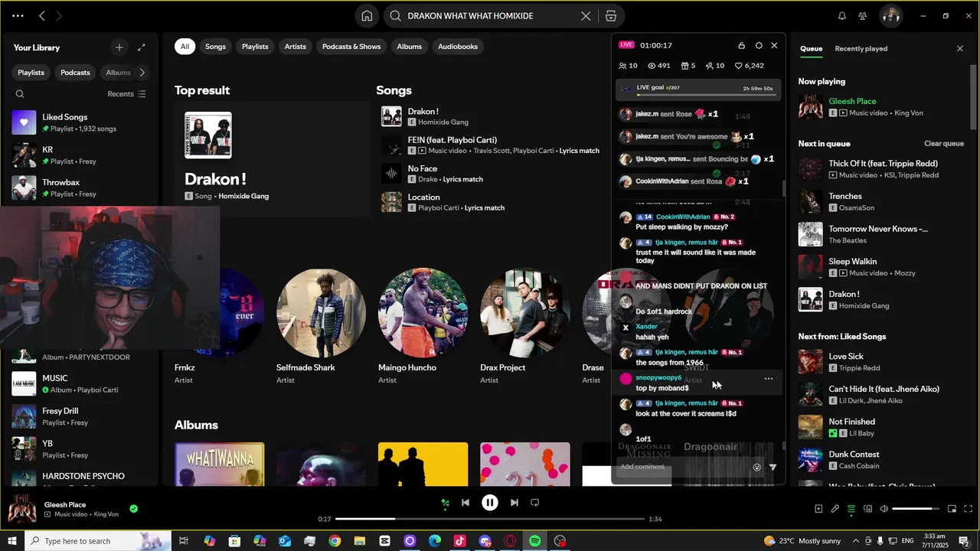The height and width of the screenshot is (551, 980).
Task: Open the Friend Activity icon
Action: (x=863, y=16)
